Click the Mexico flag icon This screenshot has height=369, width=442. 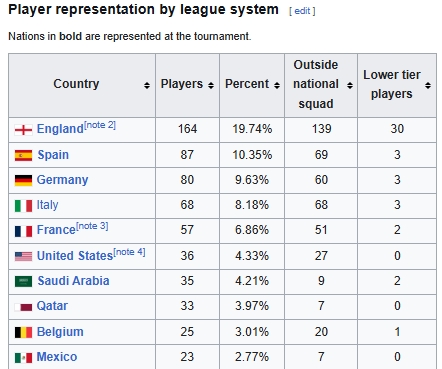[x=23, y=358]
